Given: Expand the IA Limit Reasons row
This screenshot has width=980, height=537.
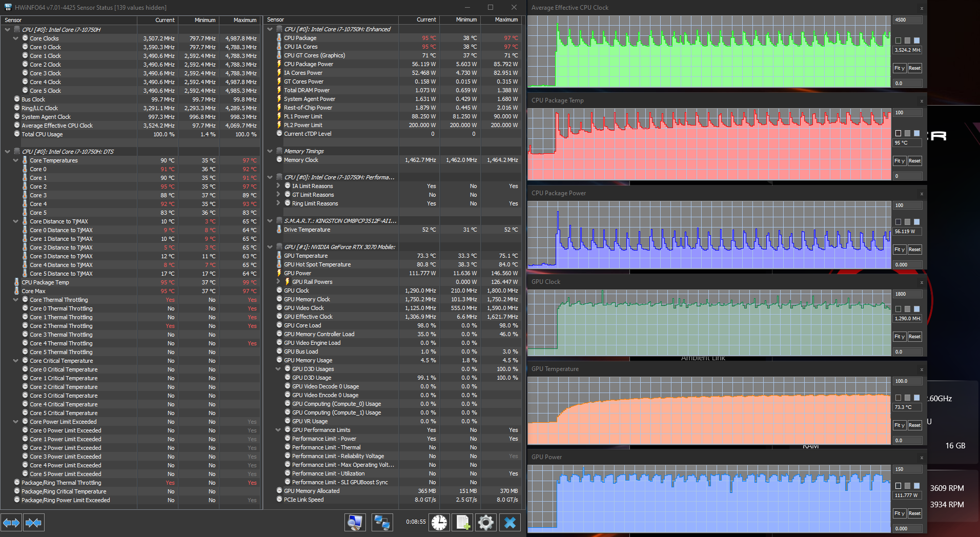Looking at the screenshot, I should [278, 186].
